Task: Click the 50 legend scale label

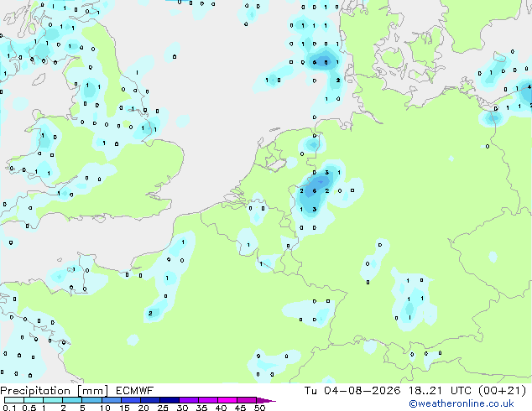Action: click(x=259, y=408)
